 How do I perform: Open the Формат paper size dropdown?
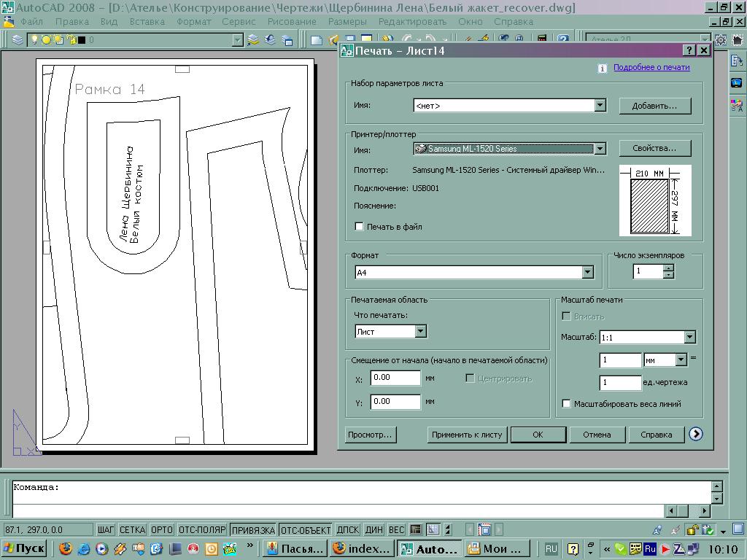(x=587, y=273)
